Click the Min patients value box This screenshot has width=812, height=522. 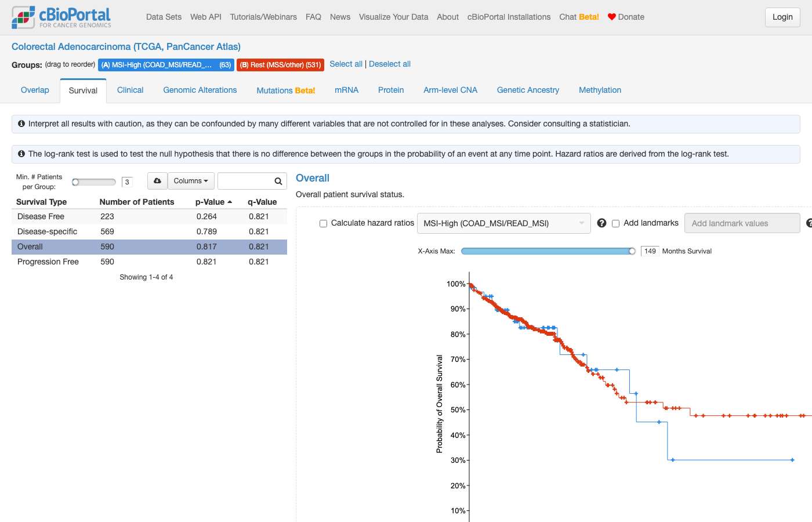(x=127, y=182)
